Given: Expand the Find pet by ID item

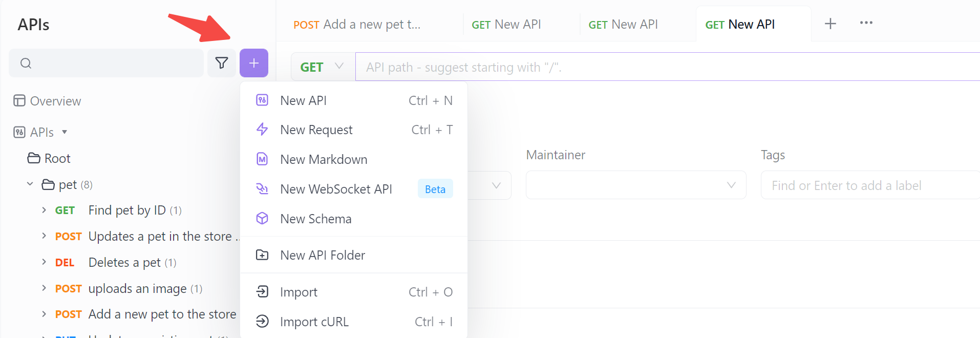Looking at the screenshot, I should tap(44, 210).
